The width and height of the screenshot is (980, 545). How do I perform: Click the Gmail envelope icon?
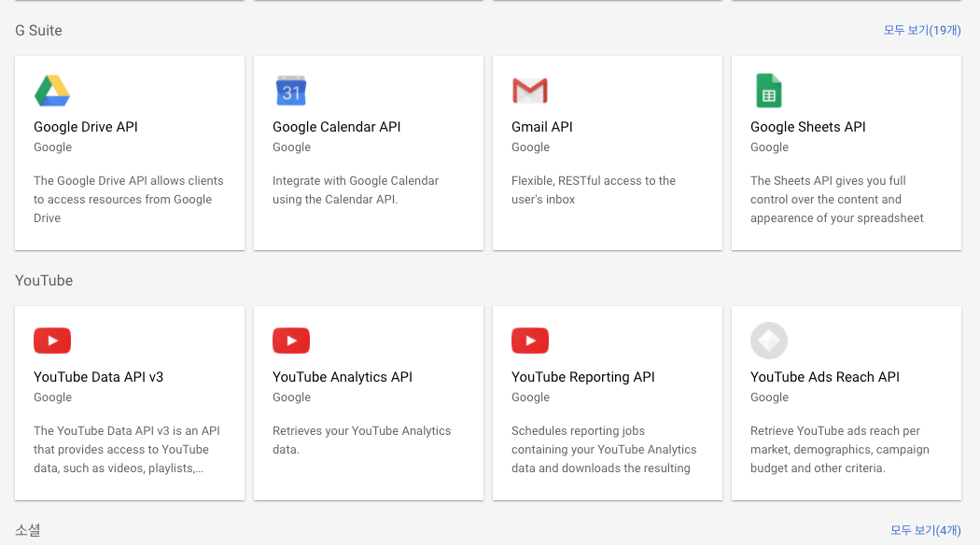[x=530, y=91]
